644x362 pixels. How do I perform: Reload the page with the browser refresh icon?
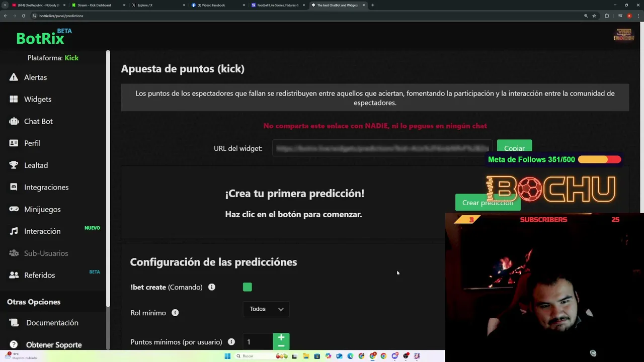(23, 16)
